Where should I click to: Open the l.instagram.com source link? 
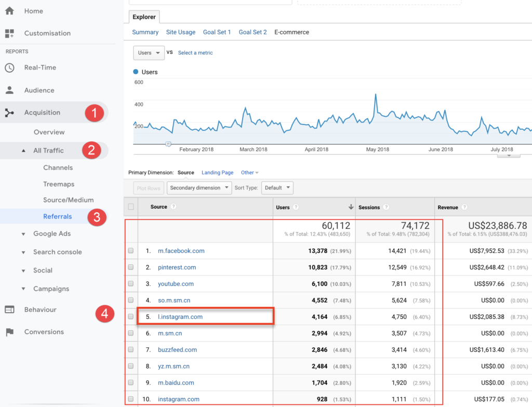(x=180, y=317)
